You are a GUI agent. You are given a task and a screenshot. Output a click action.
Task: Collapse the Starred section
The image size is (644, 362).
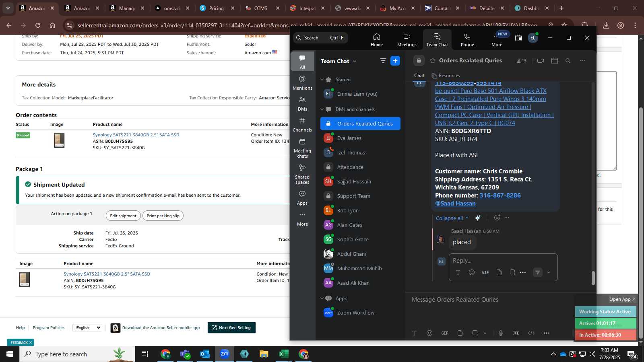322,80
